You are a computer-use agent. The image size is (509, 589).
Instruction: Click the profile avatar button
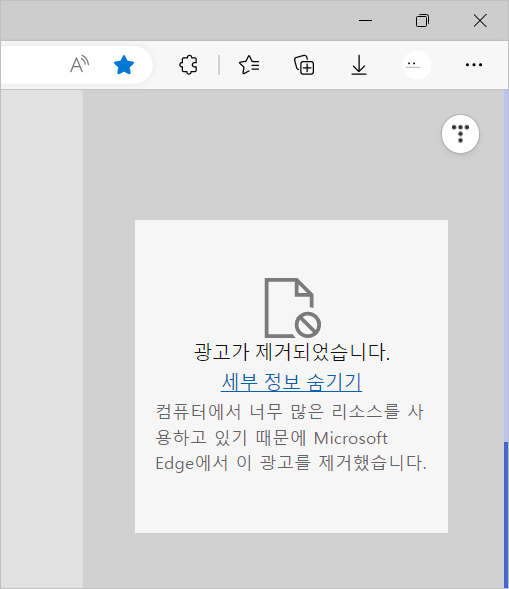point(417,65)
